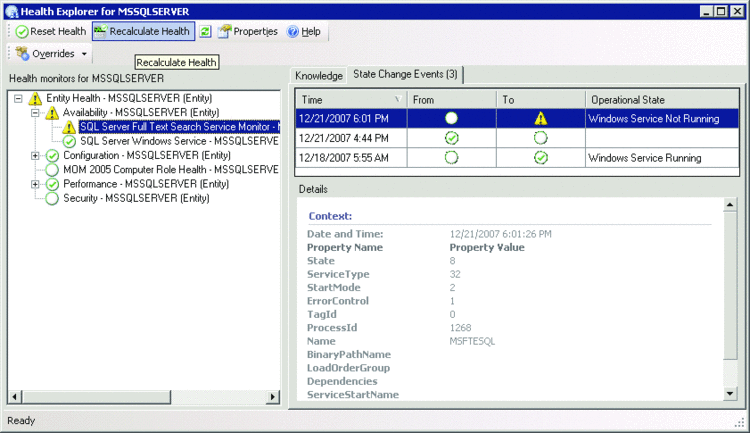This screenshot has height=433, width=750.
Task: Select the MOM 2005 Computer Role Health item
Action: coord(170,170)
